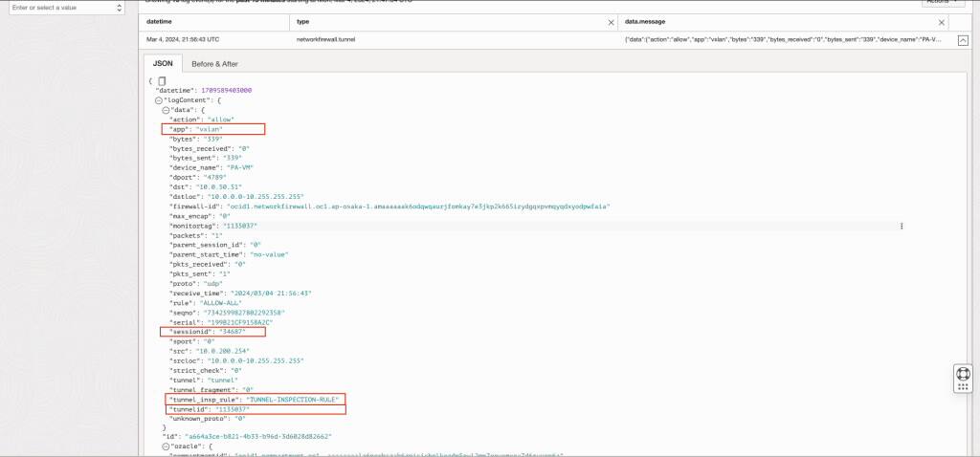Switch to the Before & After tab
Viewport: 980px width, 457px height.
214,64
